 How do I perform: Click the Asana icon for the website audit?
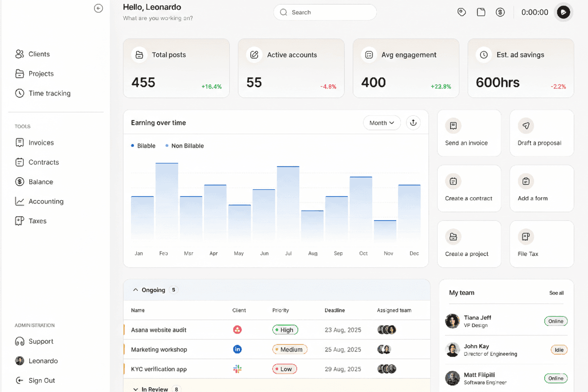237,330
